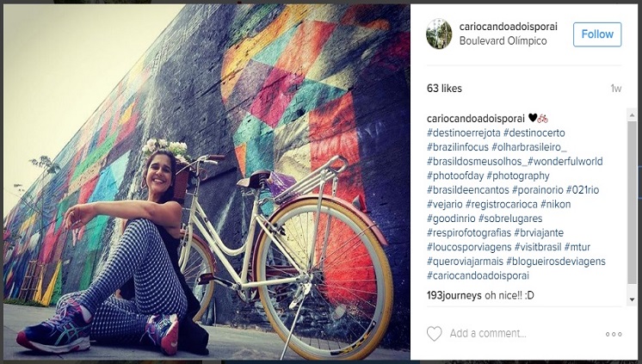The image size is (642, 364).
Task: Open the three-dot more options menu
Action: (x=614, y=334)
